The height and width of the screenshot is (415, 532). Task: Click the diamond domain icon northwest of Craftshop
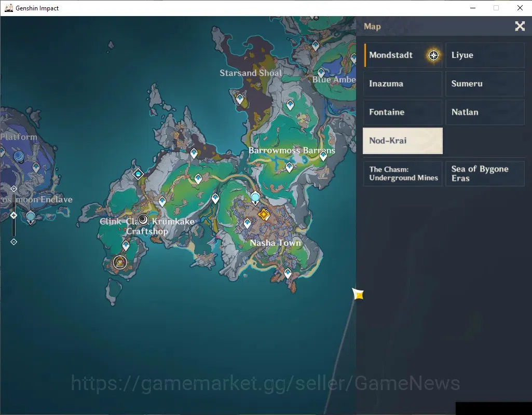click(x=138, y=174)
